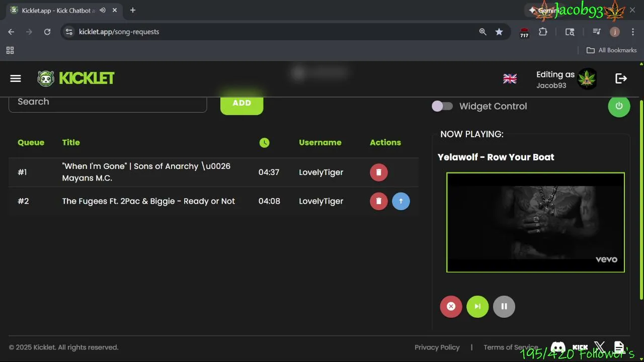Move the Fugees song up in queue

[401, 201]
